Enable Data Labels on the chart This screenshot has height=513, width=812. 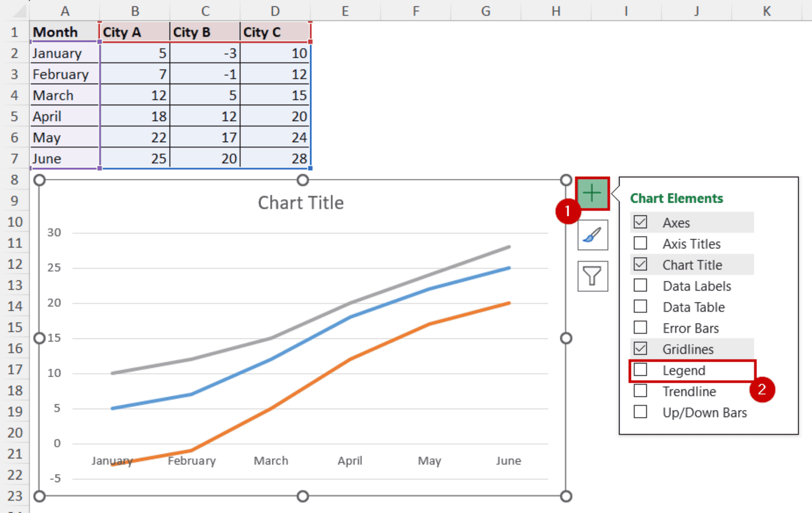(x=641, y=286)
